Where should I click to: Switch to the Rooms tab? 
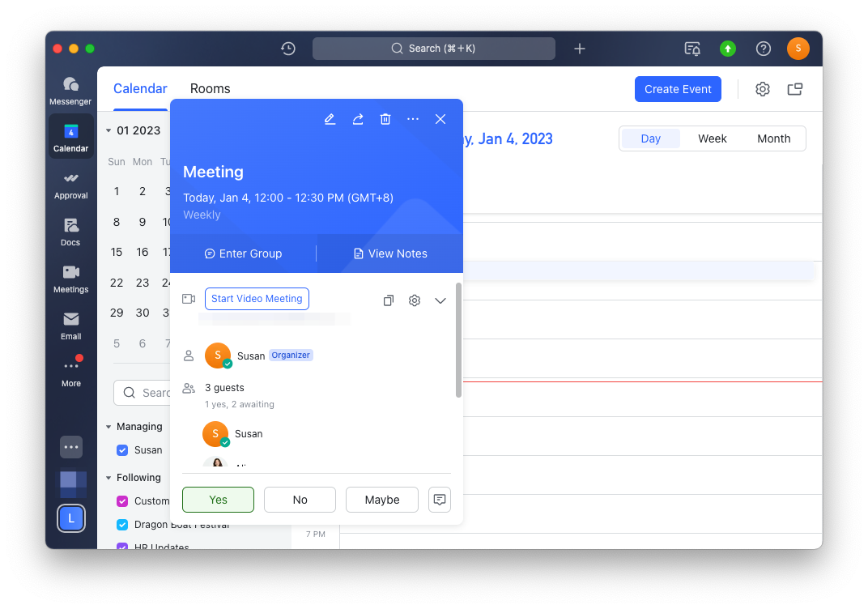(210, 89)
